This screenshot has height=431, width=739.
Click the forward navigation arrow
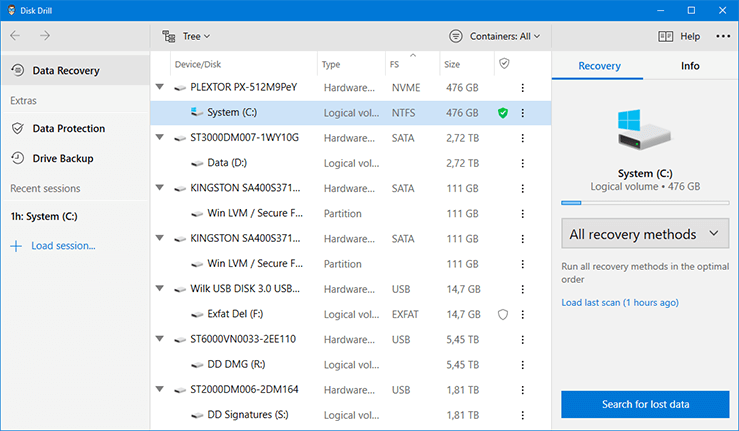(45, 35)
